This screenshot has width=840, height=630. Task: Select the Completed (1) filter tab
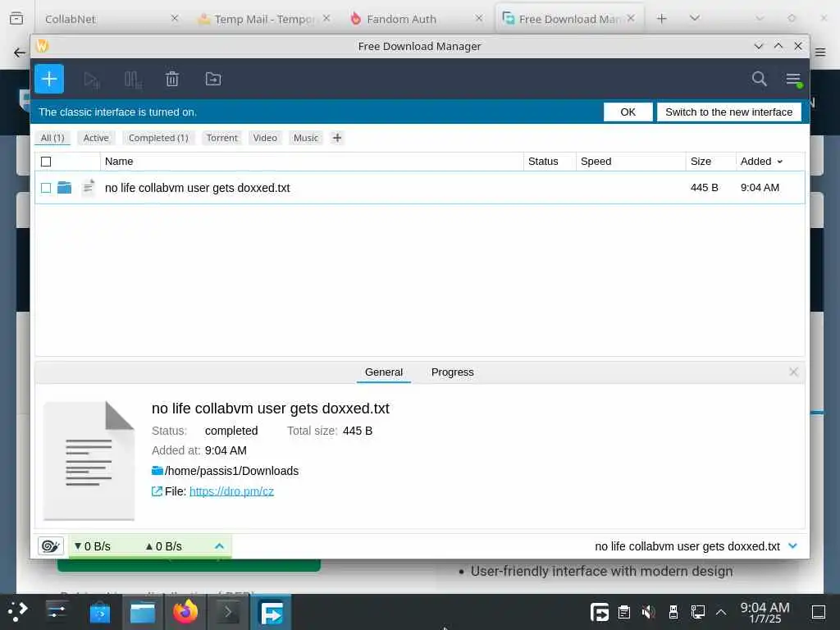point(158,138)
